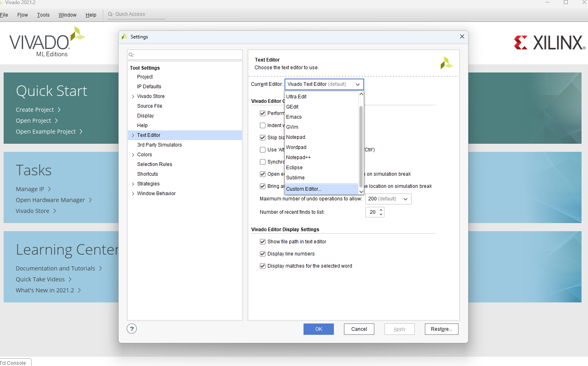Select Source File settings item
This screenshot has width=588, height=366.
(x=149, y=106)
